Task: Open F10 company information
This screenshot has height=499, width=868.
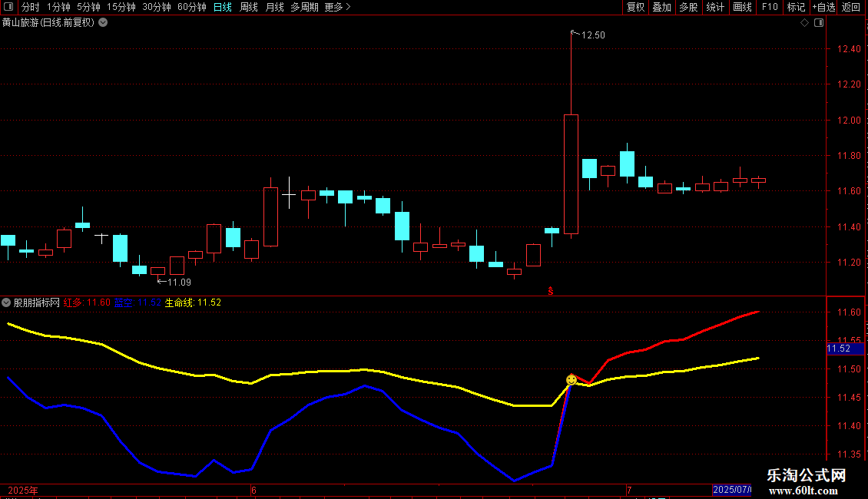Action: coord(770,7)
